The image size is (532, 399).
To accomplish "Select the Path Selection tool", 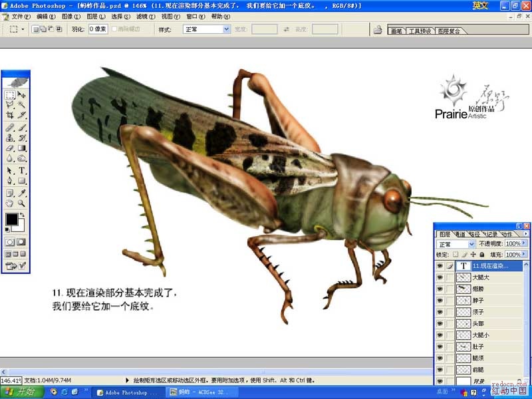I will [10, 170].
